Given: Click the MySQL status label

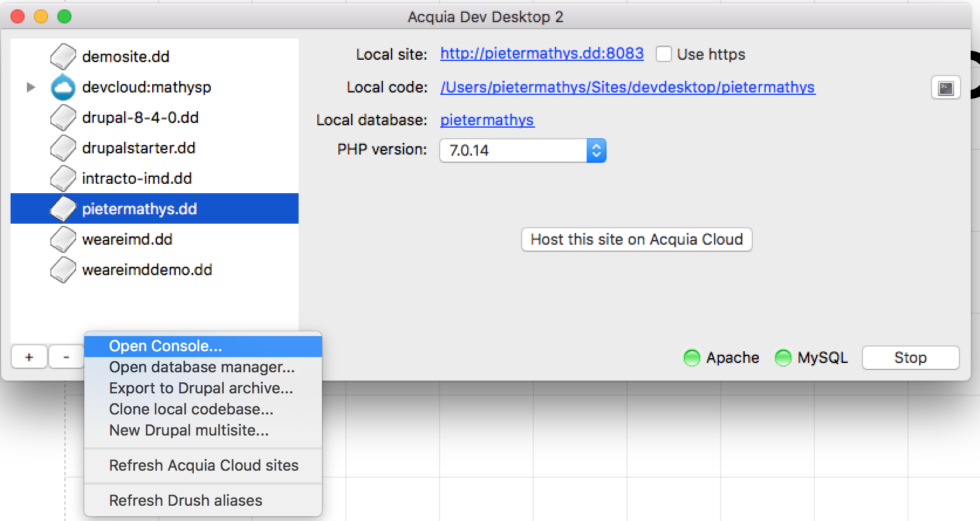Looking at the screenshot, I should [823, 358].
